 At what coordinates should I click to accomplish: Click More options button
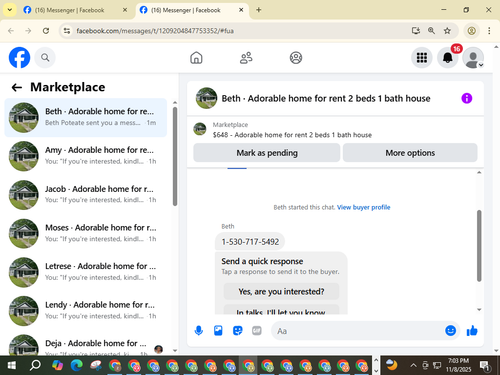click(410, 153)
